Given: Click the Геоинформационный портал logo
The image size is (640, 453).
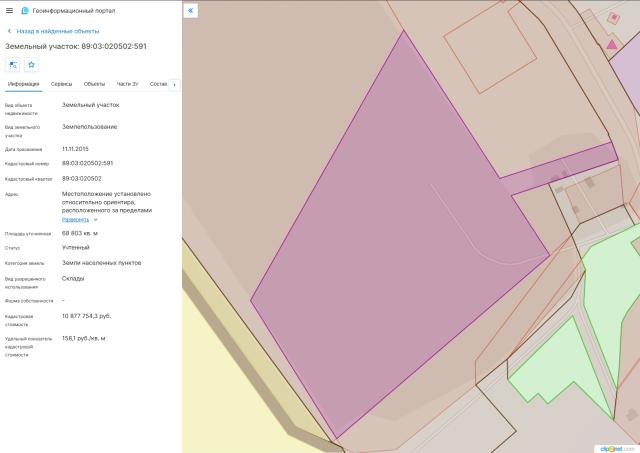Looking at the screenshot, I should (x=25, y=10).
